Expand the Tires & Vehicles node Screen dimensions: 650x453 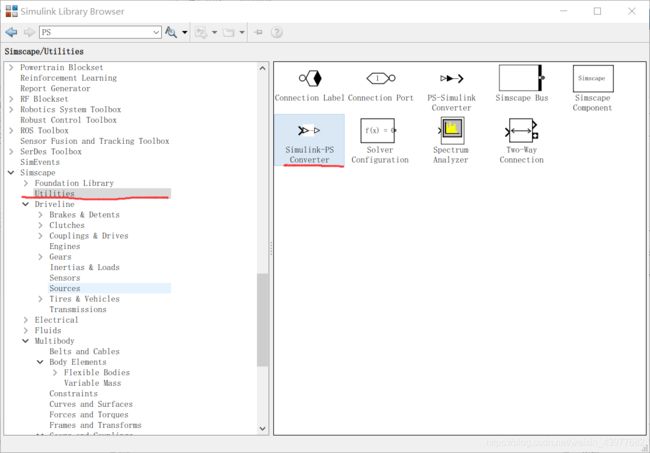[x=40, y=298]
